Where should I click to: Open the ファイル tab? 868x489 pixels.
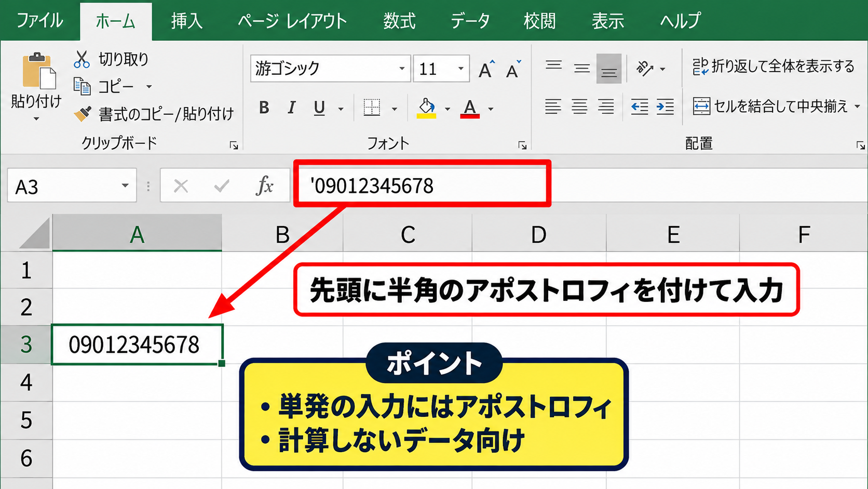[40, 21]
